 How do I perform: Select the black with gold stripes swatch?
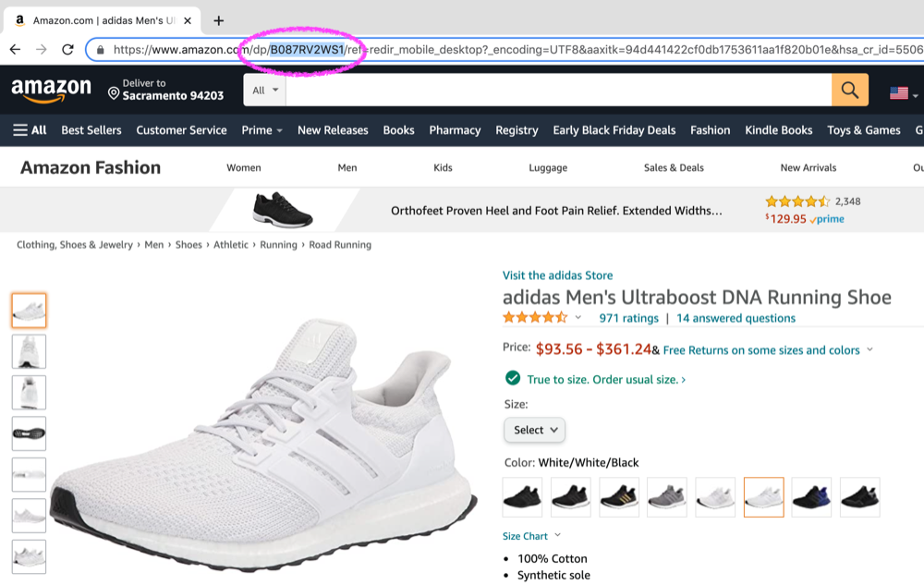pyautogui.click(x=619, y=497)
